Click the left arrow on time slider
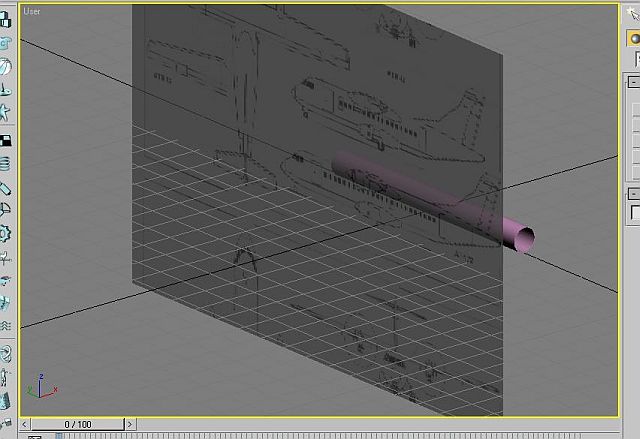Image resolution: width=640 pixels, height=439 pixels. point(25,424)
